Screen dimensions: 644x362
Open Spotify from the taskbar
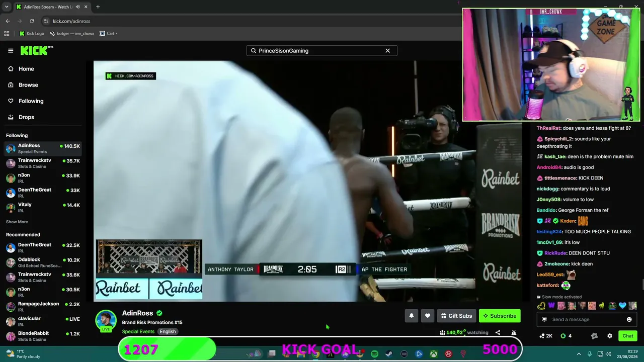pyautogui.click(x=374, y=353)
